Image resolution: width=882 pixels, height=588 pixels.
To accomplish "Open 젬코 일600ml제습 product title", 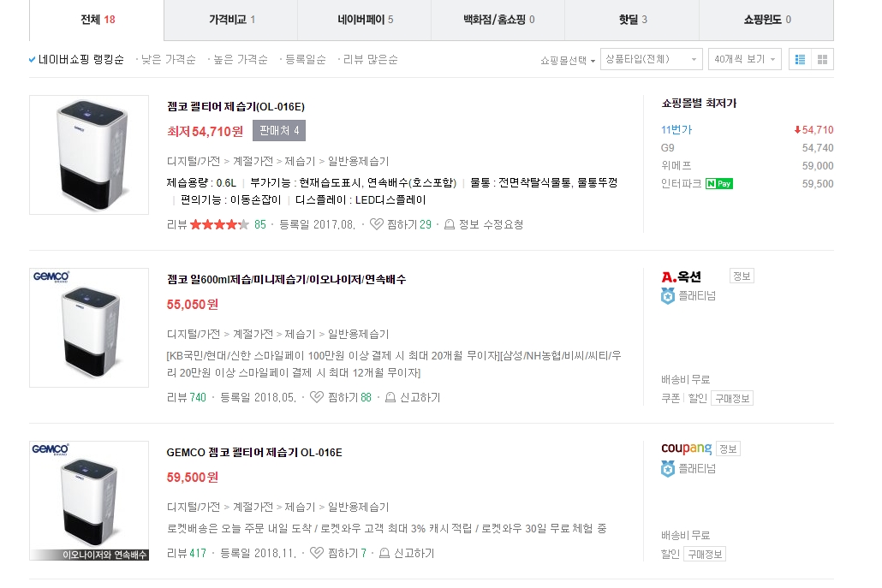I will 286,279.
